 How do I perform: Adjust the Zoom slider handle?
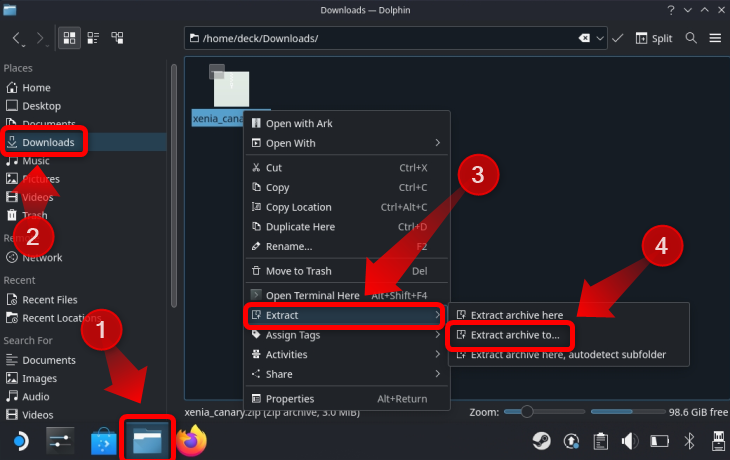(x=527, y=412)
